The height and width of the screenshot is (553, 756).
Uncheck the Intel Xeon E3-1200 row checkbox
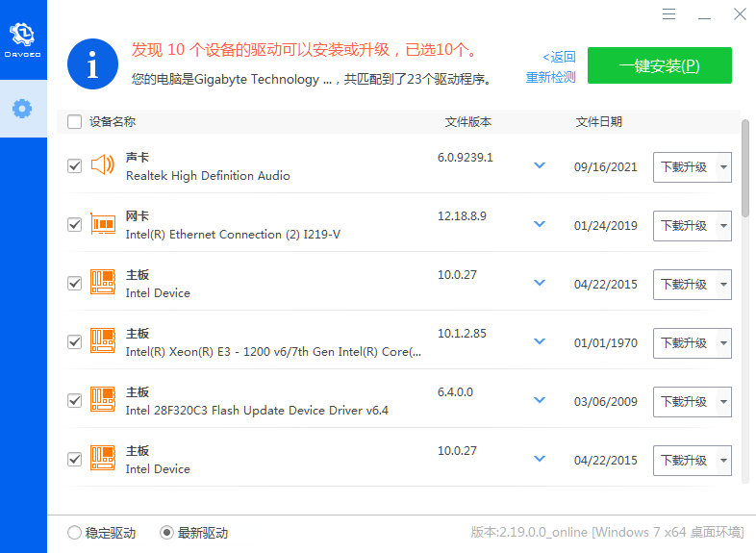pyautogui.click(x=75, y=342)
